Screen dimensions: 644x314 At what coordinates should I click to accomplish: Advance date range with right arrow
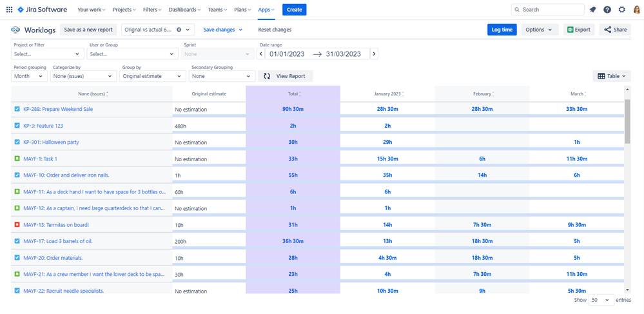[x=374, y=54]
